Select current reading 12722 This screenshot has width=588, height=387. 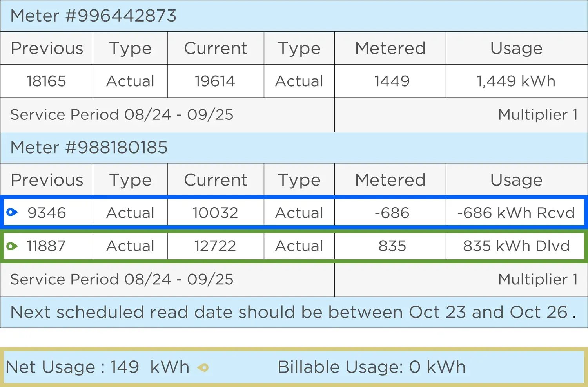click(x=215, y=246)
